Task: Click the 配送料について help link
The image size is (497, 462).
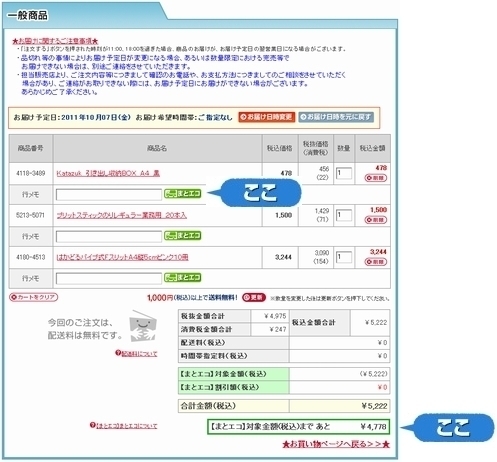Action: tap(136, 353)
